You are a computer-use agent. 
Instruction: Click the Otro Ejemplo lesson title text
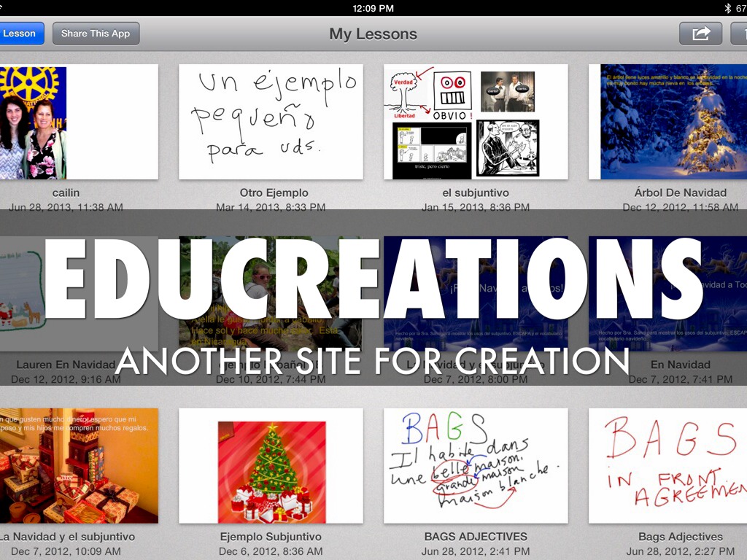point(274,192)
